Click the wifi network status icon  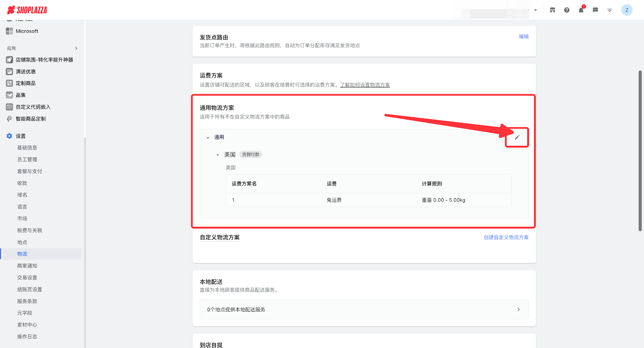[609, 10]
